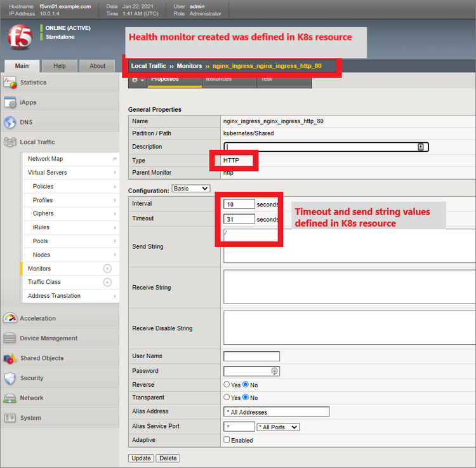Click the Password field key icon
The image size is (476, 468).
tap(274, 371)
